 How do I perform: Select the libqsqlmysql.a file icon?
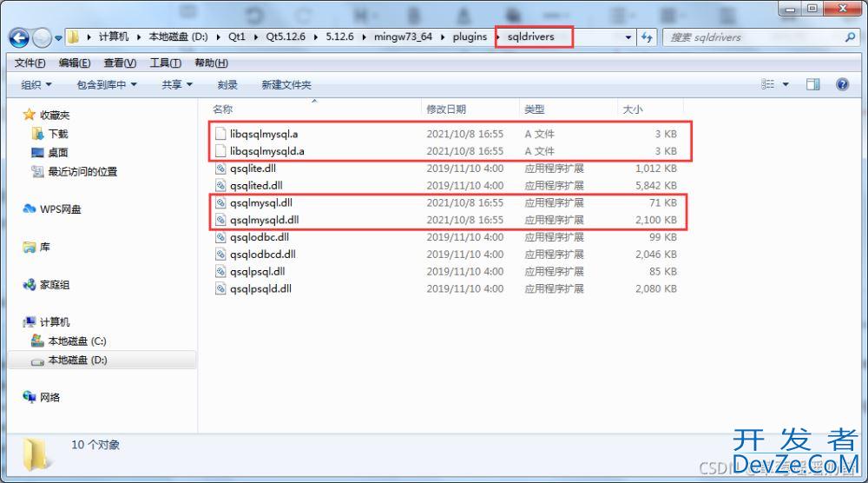coord(220,134)
